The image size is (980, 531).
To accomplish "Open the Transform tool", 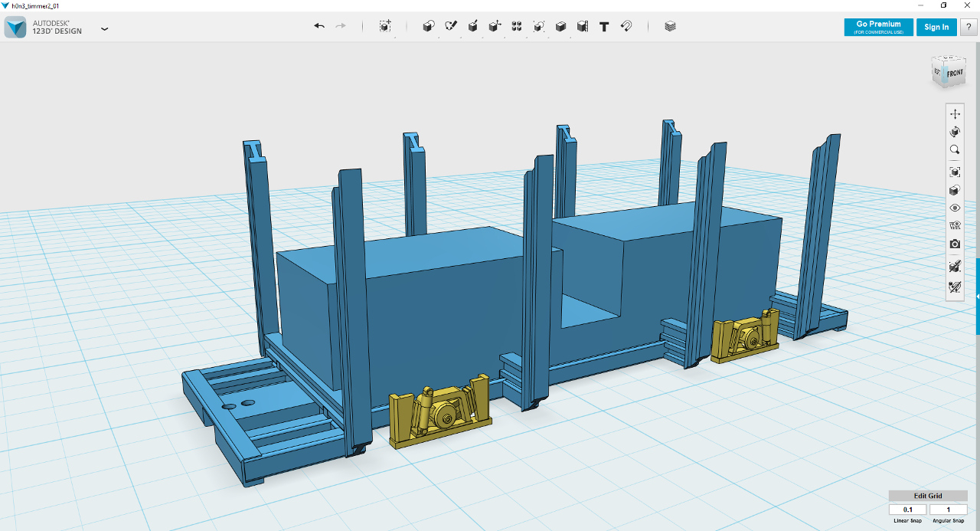I will coord(385,26).
